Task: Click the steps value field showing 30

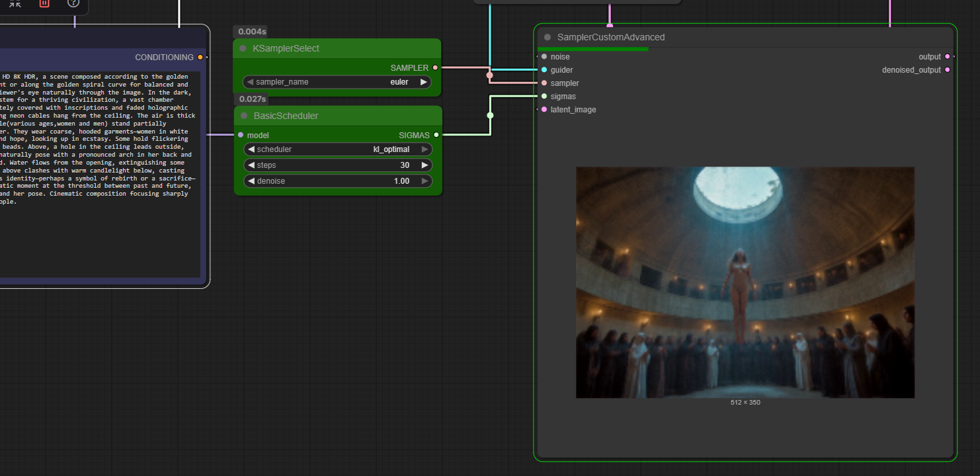Action: point(339,165)
